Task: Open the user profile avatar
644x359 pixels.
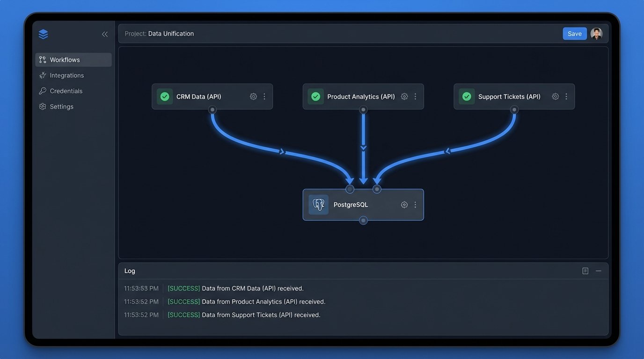Action: click(596, 34)
